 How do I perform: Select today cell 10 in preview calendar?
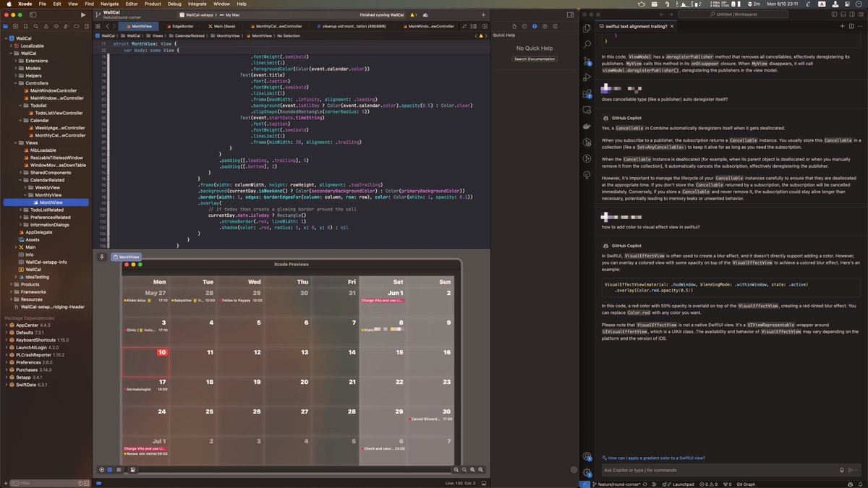point(145,361)
